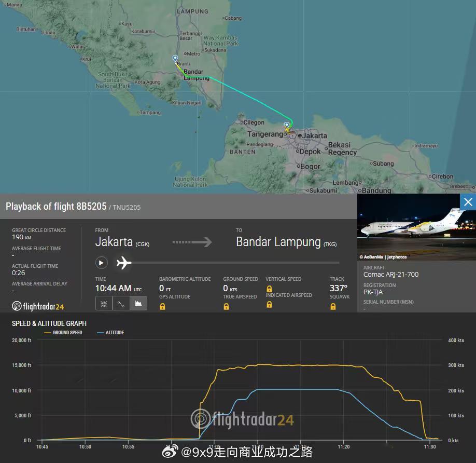
Task: Toggle the center-on-aircraft view button
Action: click(x=104, y=304)
